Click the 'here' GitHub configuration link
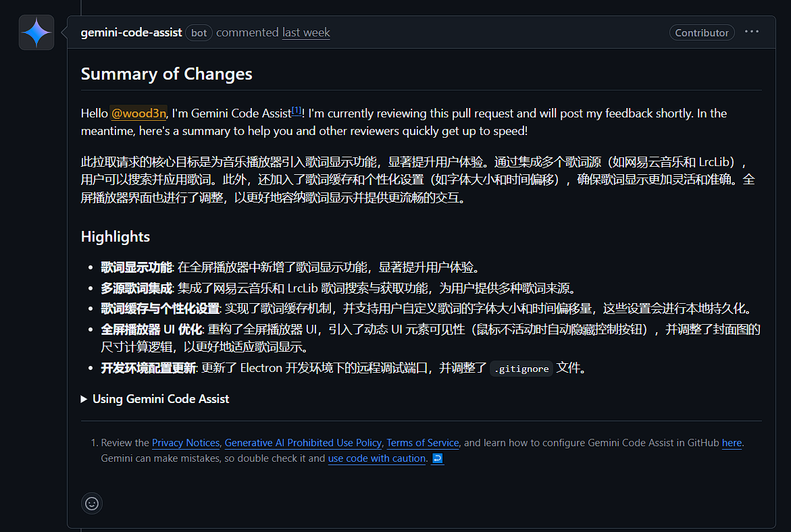791x532 pixels. pos(732,443)
